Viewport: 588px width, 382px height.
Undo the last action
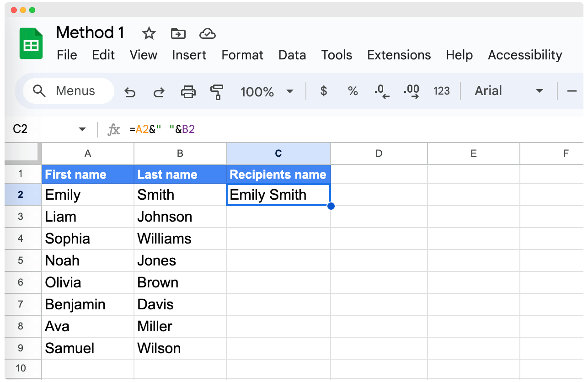[130, 91]
